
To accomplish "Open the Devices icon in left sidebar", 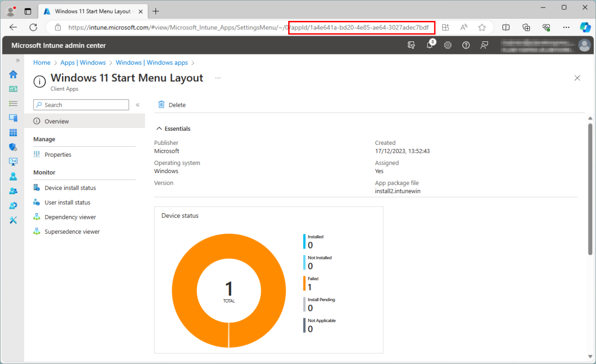I will (13, 118).
